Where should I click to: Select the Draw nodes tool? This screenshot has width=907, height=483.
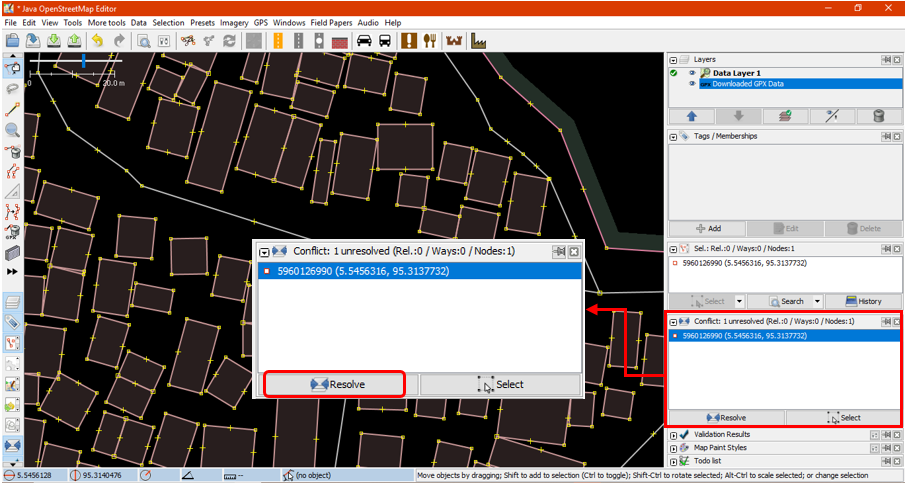13,109
